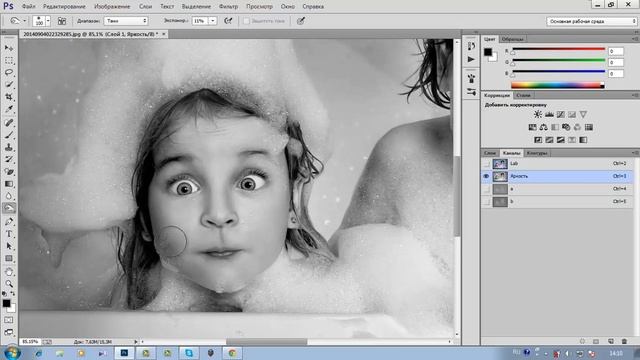Enable airbrush mode in options bar
This screenshot has height=360, width=640.
[x=228, y=21]
